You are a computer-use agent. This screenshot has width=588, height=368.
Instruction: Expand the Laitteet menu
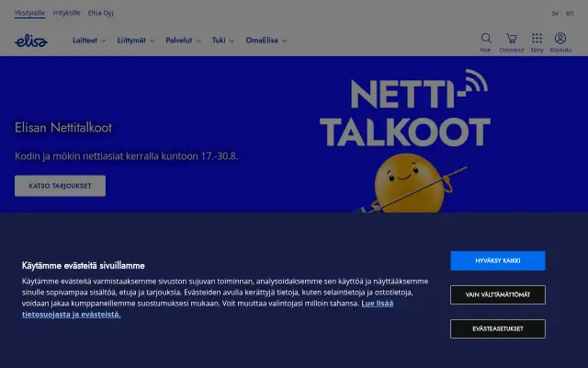click(x=89, y=40)
